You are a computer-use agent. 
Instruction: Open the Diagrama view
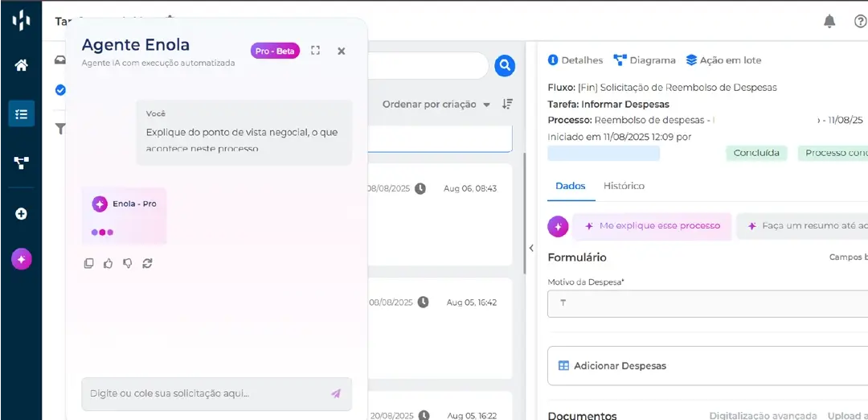click(645, 60)
